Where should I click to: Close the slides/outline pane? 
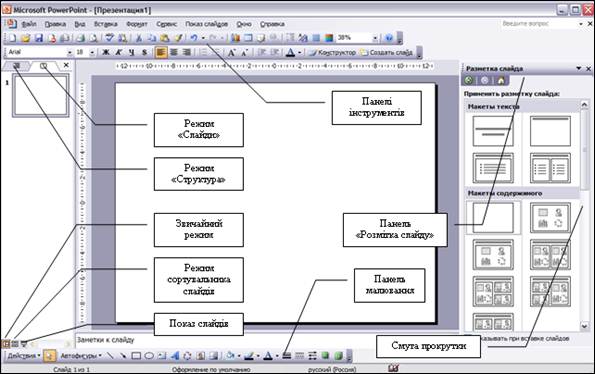tap(66, 65)
